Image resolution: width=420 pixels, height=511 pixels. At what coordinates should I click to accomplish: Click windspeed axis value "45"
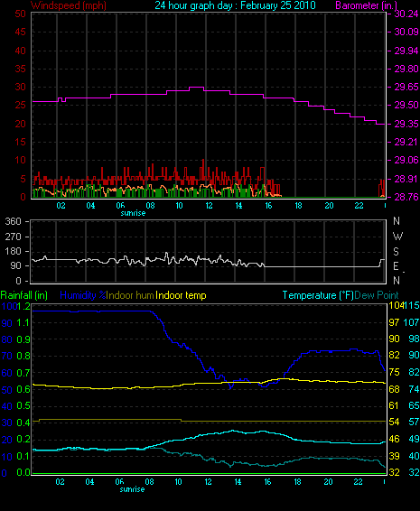click(20, 32)
